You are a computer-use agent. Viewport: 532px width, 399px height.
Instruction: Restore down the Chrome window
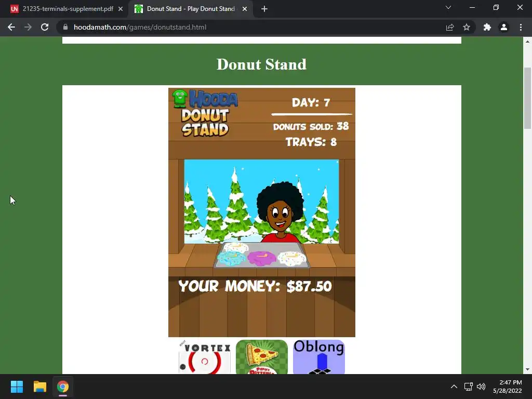coord(496,7)
